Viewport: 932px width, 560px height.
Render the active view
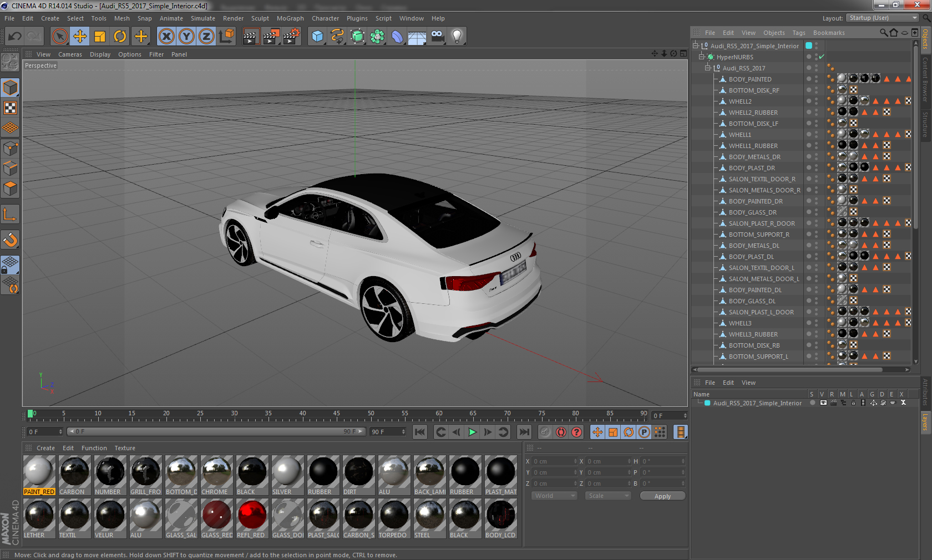(x=251, y=37)
